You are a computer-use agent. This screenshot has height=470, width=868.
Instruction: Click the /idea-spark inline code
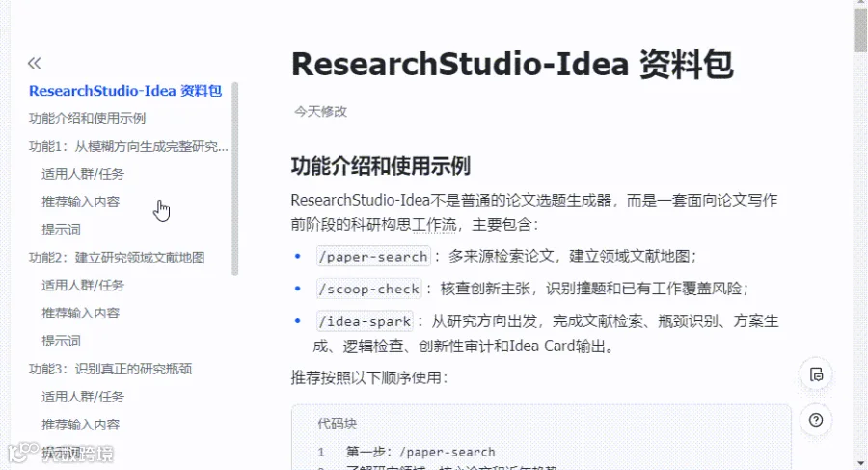coord(365,321)
